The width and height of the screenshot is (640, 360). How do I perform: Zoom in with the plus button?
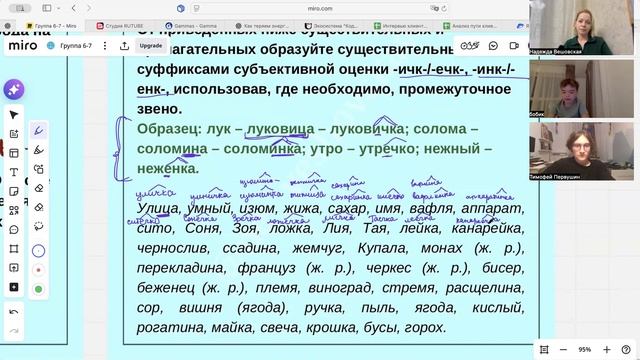(607, 349)
